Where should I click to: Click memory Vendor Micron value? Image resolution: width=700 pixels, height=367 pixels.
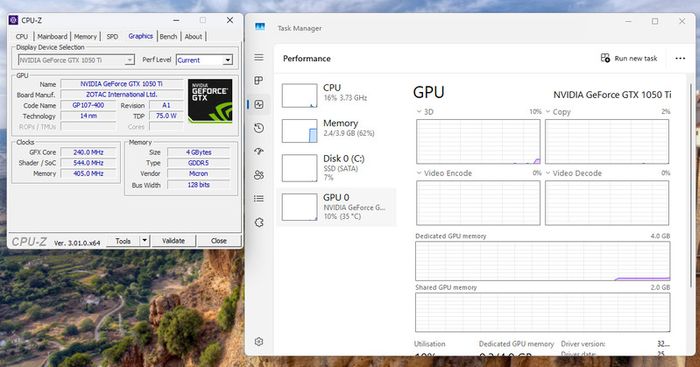coord(199,174)
